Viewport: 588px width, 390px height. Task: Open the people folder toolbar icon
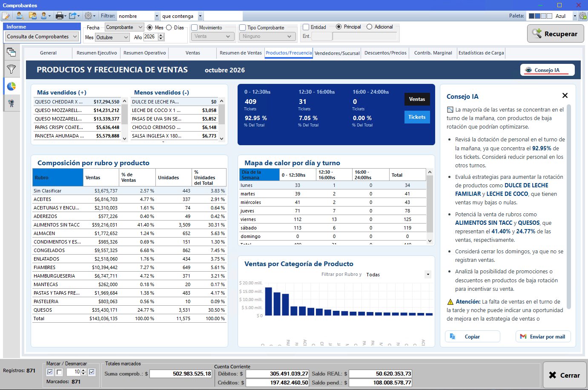click(32, 16)
